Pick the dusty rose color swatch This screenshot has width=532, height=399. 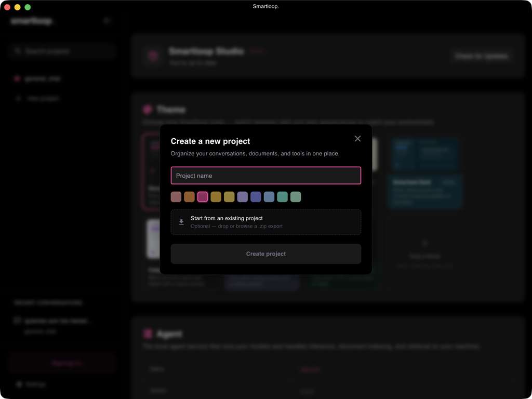[x=176, y=197]
